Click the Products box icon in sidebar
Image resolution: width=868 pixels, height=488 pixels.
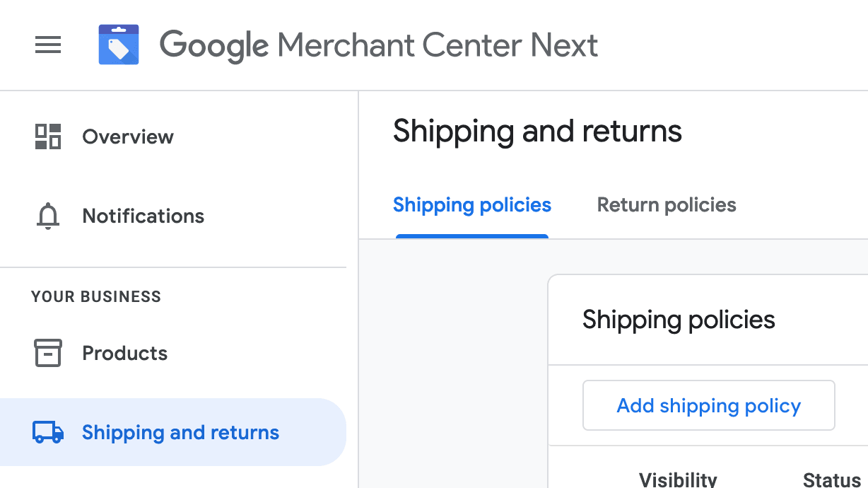pos(47,352)
